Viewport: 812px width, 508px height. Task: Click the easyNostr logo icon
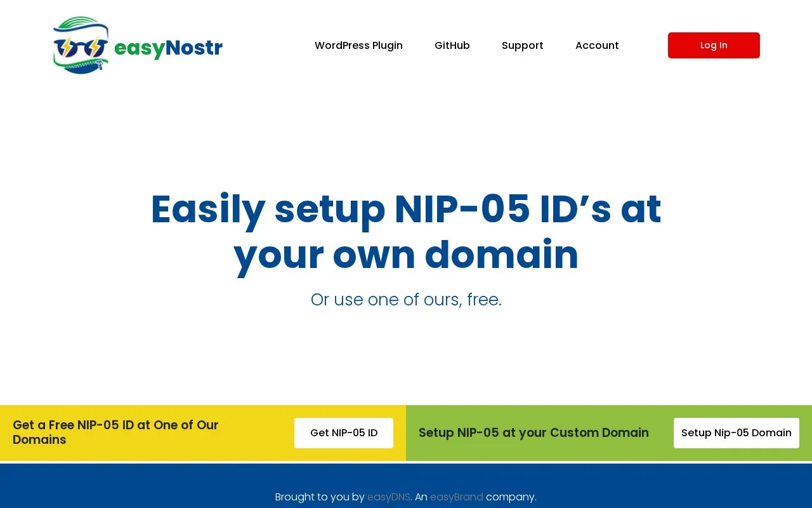(x=81, y=45)
